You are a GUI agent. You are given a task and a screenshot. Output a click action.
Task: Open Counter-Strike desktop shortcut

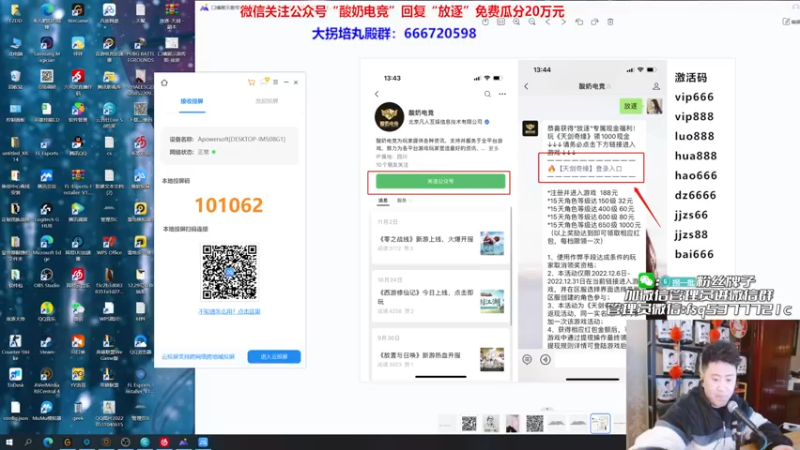15,347
